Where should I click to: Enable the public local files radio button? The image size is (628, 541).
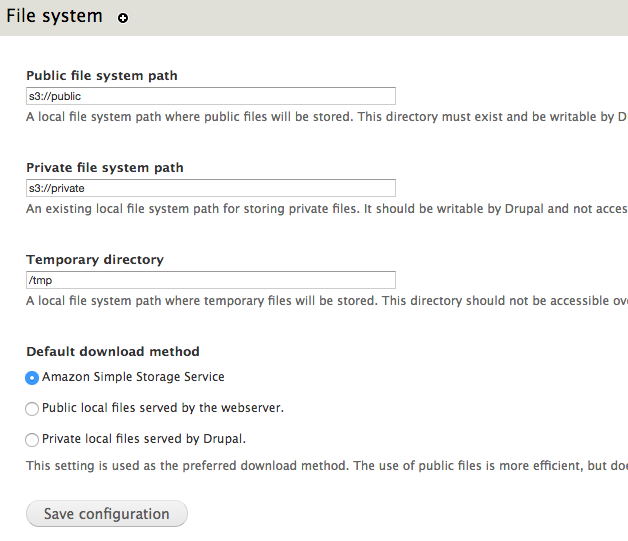pos(32,409)
